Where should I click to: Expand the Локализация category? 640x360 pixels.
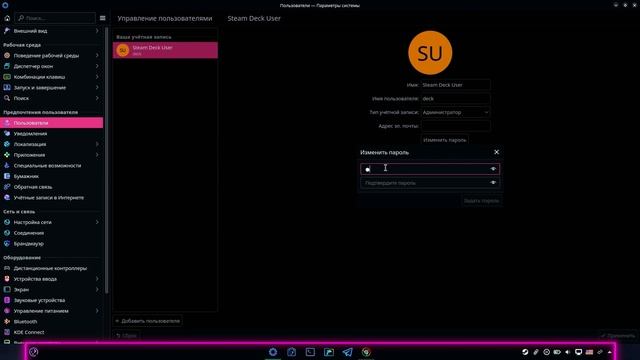tap(97, 144)
